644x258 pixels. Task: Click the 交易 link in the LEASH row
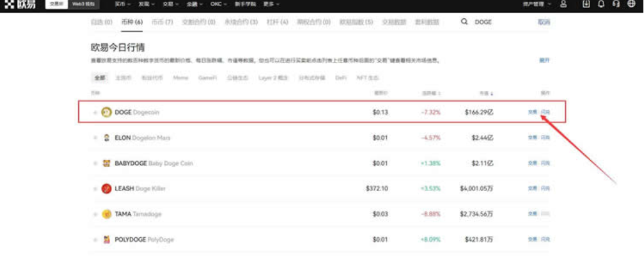click(532, 189)
